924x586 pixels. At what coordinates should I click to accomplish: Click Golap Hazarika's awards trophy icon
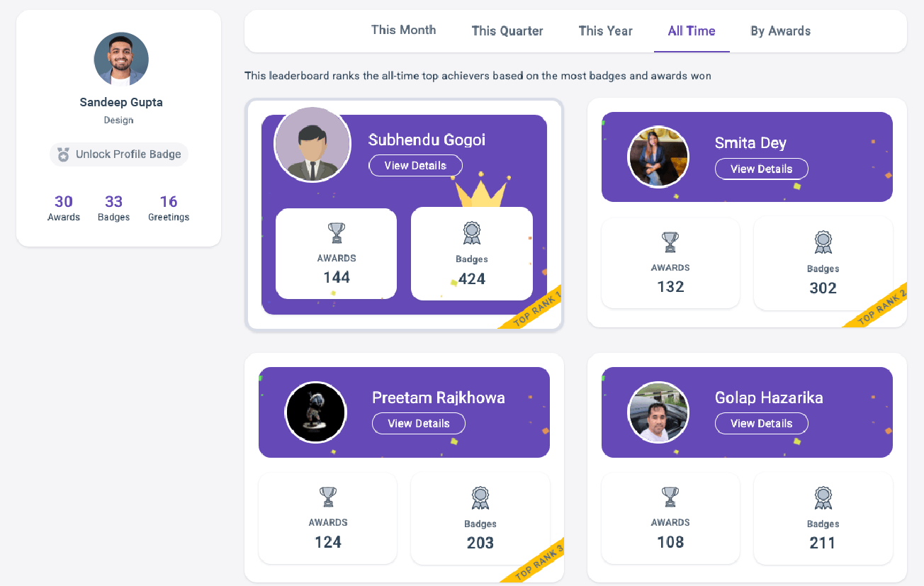pyautogui.click(x=670, y=497)
